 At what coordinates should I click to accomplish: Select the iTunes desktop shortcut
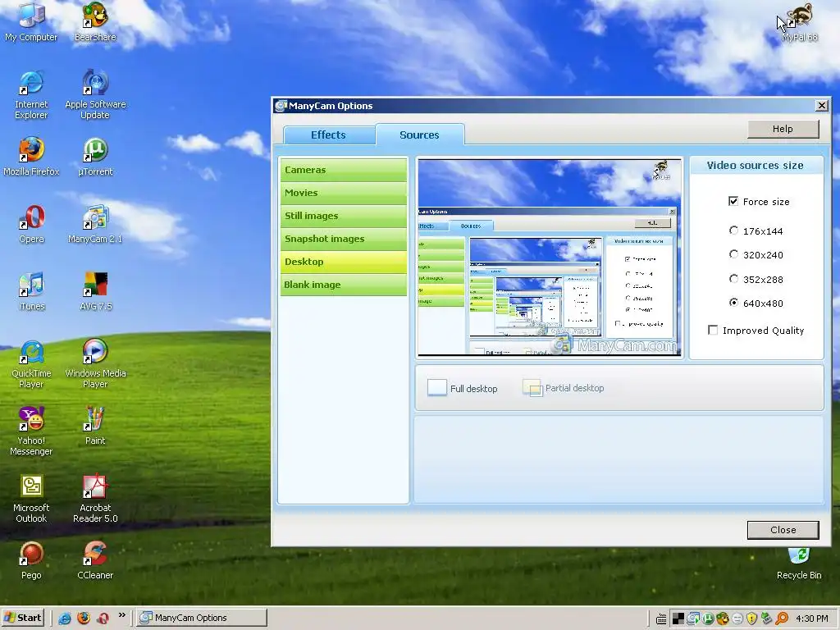(x=31, y=291)
